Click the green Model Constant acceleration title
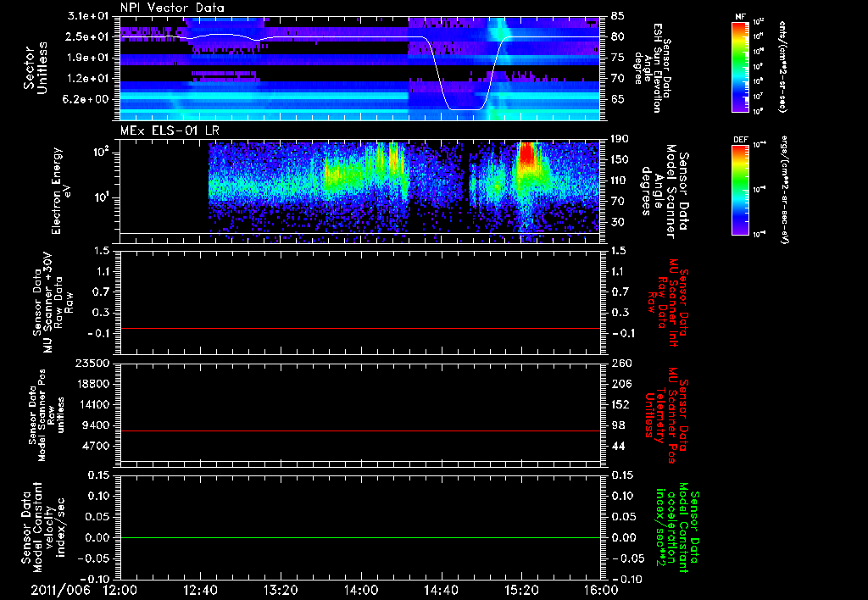Screen dimensions: 868x600 [676, 527]
